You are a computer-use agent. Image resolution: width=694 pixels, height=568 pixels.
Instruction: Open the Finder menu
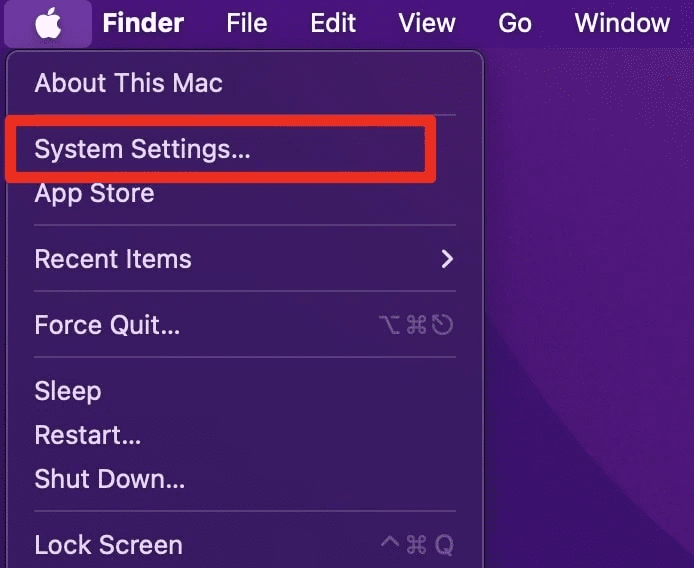point(143,23)
